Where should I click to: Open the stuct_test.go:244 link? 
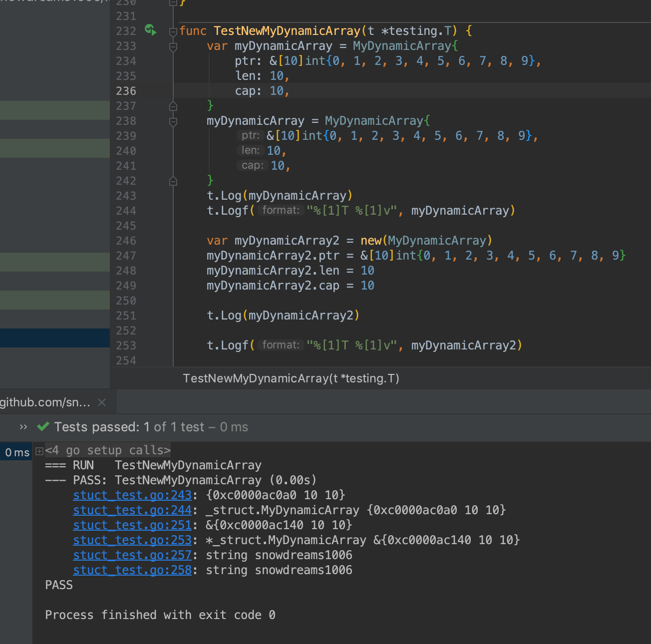[132, 510]
